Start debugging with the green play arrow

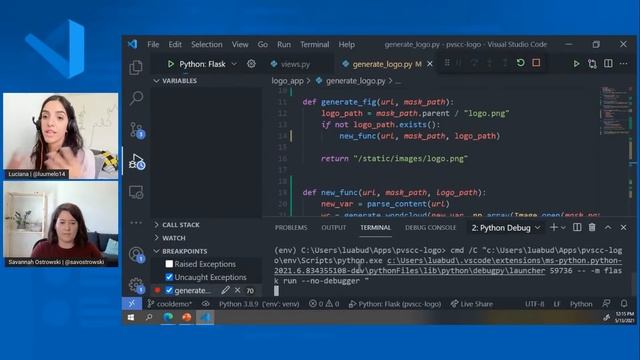(x=171, y=64)
